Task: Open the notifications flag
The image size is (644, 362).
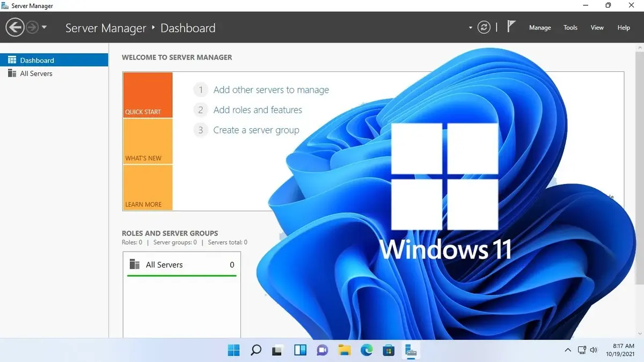Action: click(511, 27)
